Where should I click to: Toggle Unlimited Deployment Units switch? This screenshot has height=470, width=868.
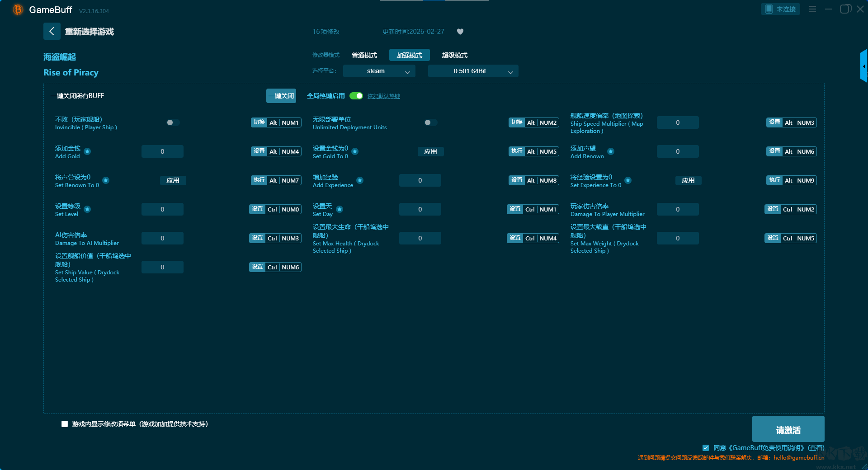[430, 122]
